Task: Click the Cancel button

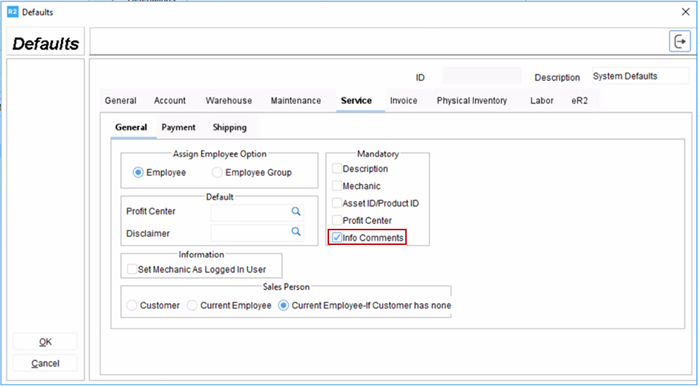Action: point(45,363)
